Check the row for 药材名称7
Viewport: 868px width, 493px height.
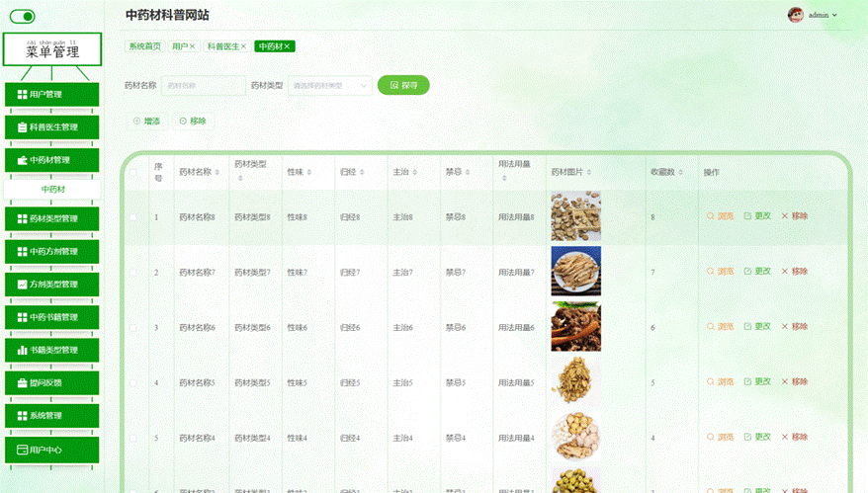(x=132, y=273)
